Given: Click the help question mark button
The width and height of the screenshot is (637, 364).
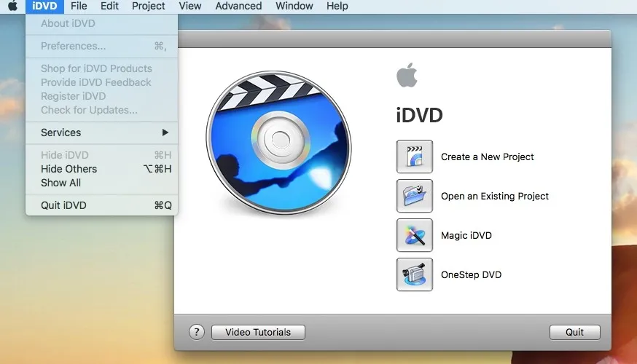Looking at the screenshot, I should [x=197, y=332].
